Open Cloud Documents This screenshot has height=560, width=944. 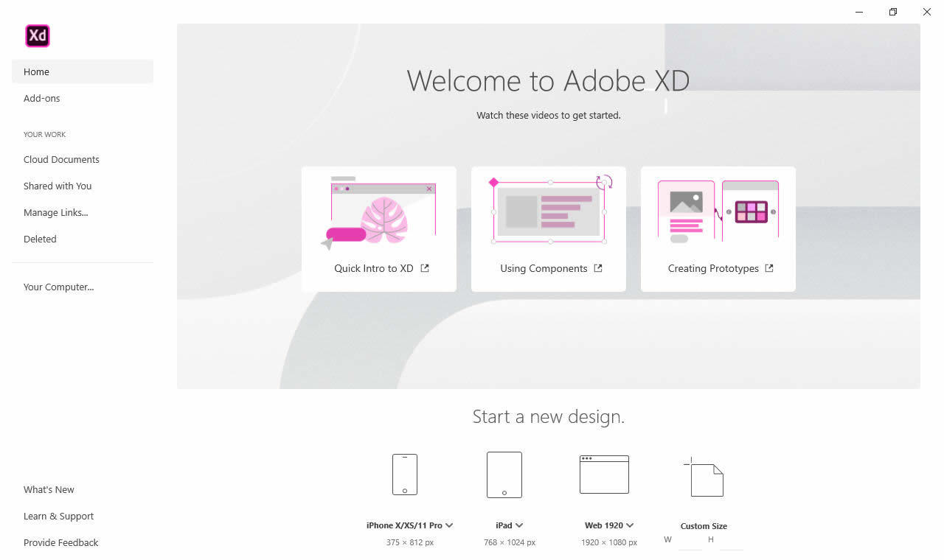61,159
